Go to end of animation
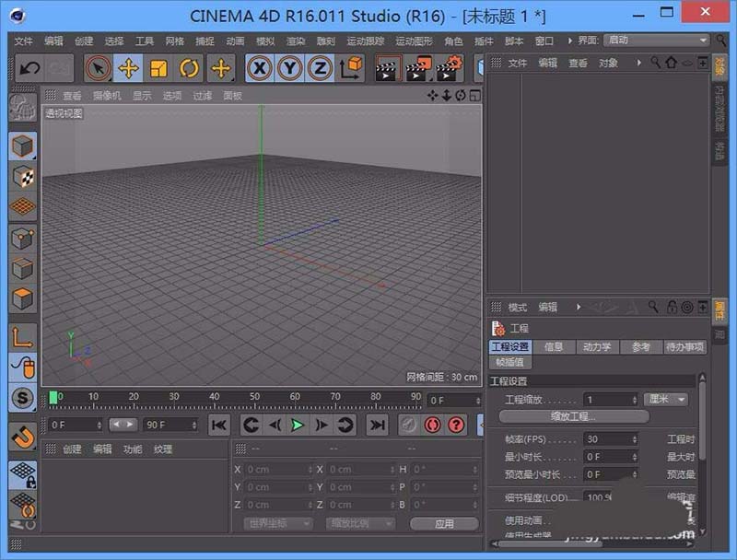737x560 pixels. (377, 426)
